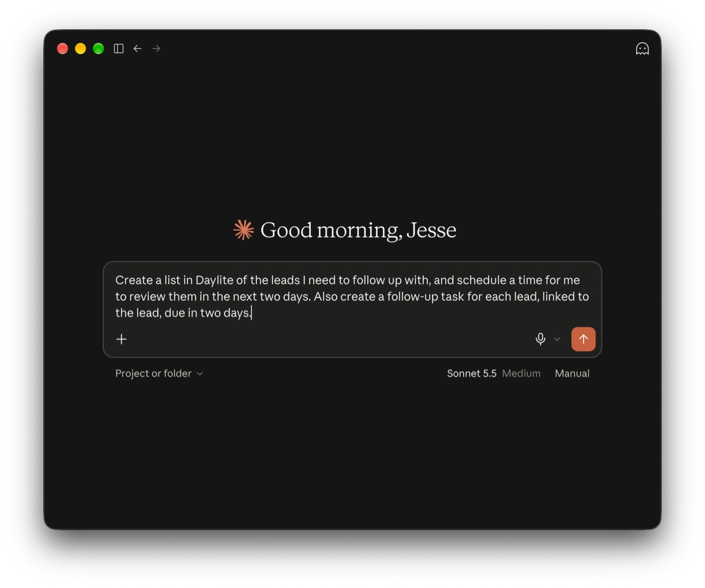
Task: Minimize window with yellow button
Action: tap(81, 49)
